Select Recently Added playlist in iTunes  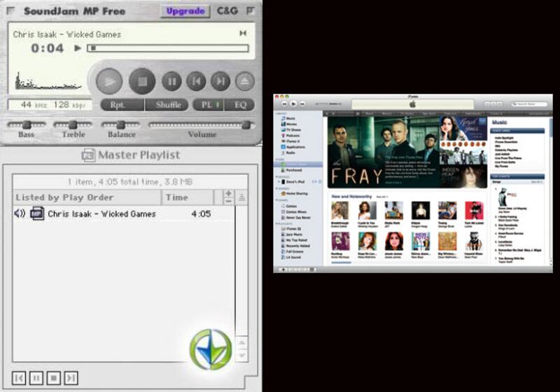click(295, 246)
